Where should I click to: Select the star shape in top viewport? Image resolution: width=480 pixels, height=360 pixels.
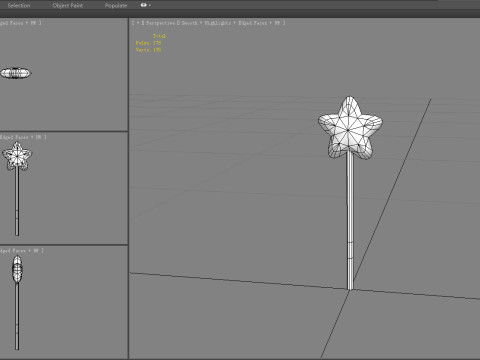[x=15, y=73]
